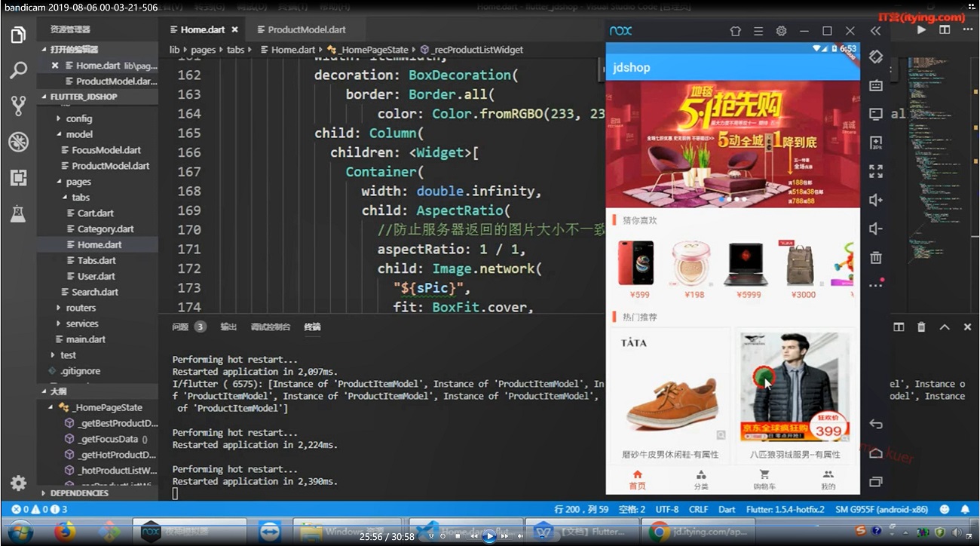
Task: Click the trash icon in Nox sidebar
Action: (x=875, y=257)
